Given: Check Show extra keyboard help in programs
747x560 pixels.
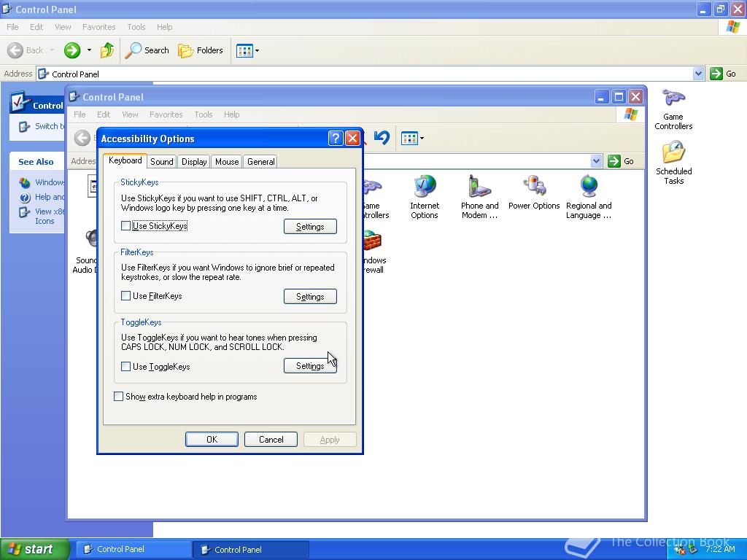Looking at the screenshot, I should (x=119, y=396).
